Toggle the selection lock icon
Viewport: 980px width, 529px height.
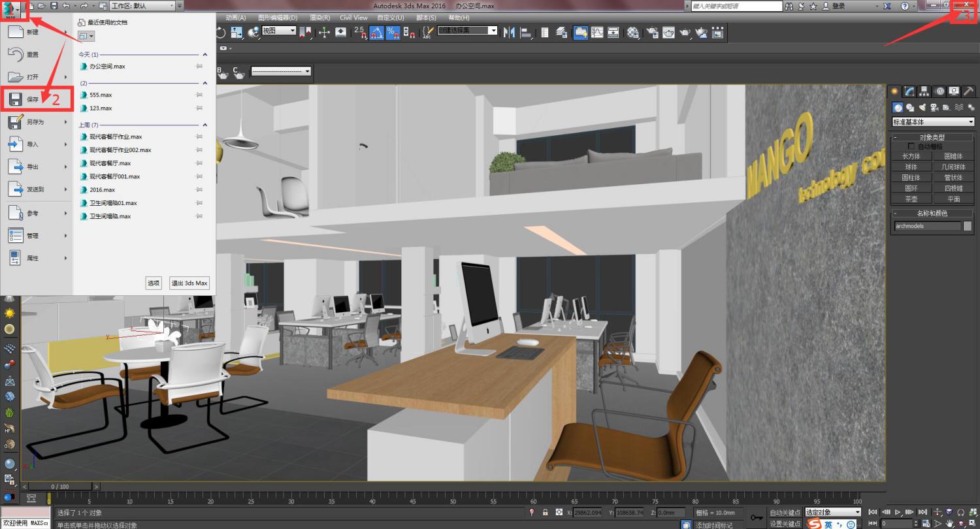pos(545,513)
